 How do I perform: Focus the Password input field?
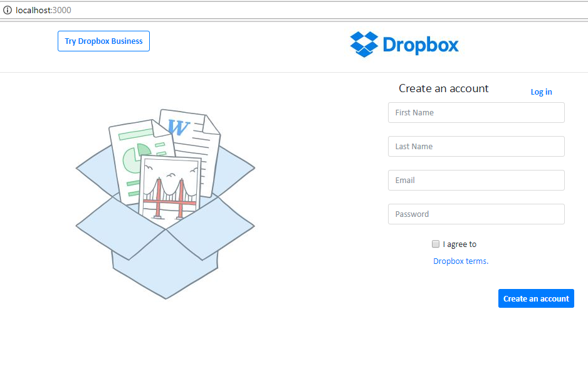(476, 214)
